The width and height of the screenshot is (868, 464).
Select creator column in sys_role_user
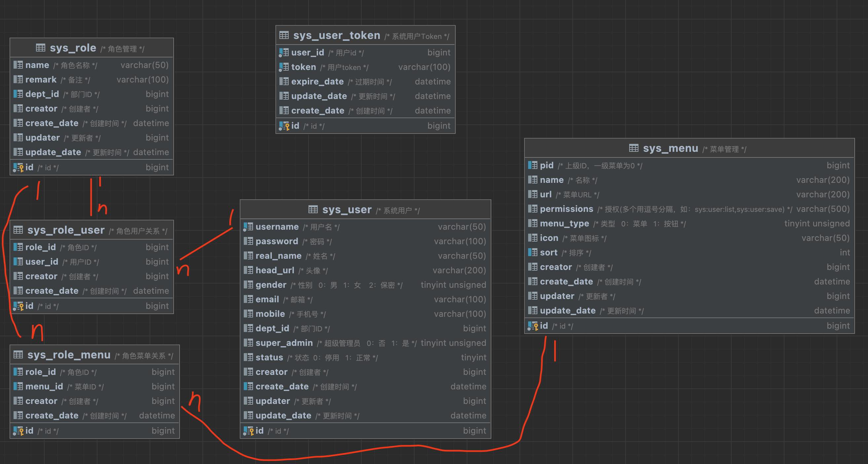(91, 276)
